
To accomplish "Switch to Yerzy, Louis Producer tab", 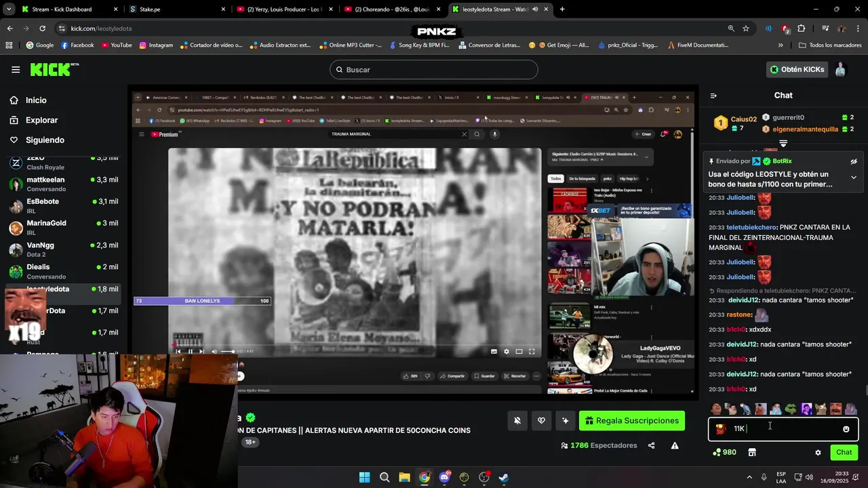I will click(283, 9).
